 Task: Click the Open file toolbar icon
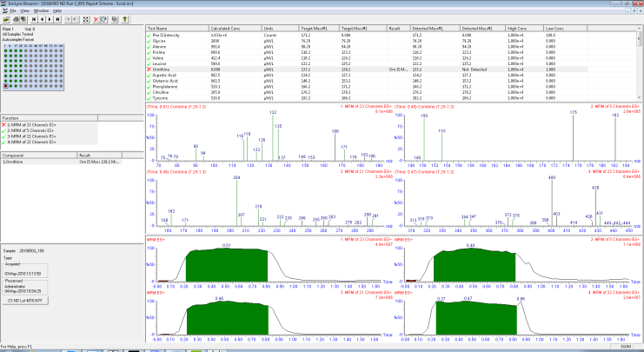6,17
